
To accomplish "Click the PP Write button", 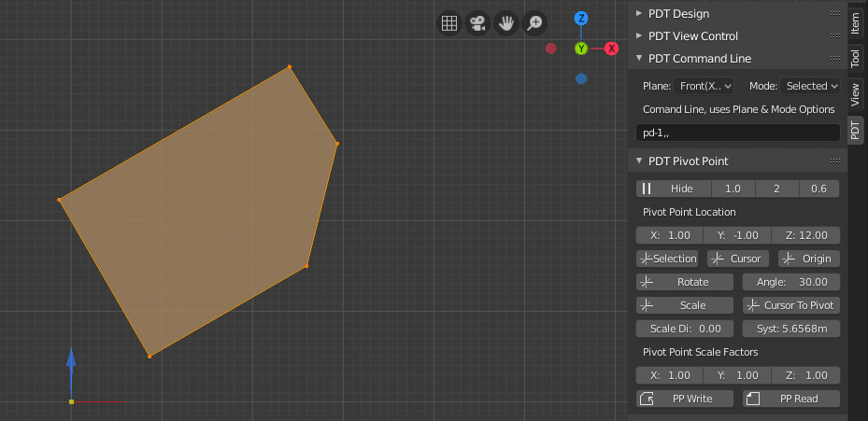I will click(x=686, y=399).
